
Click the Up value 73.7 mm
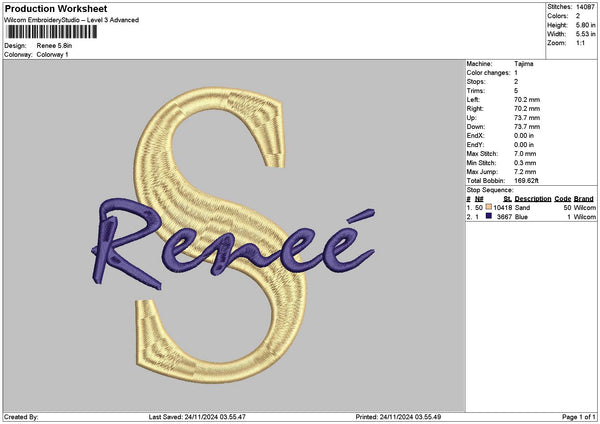click(527, 118)
